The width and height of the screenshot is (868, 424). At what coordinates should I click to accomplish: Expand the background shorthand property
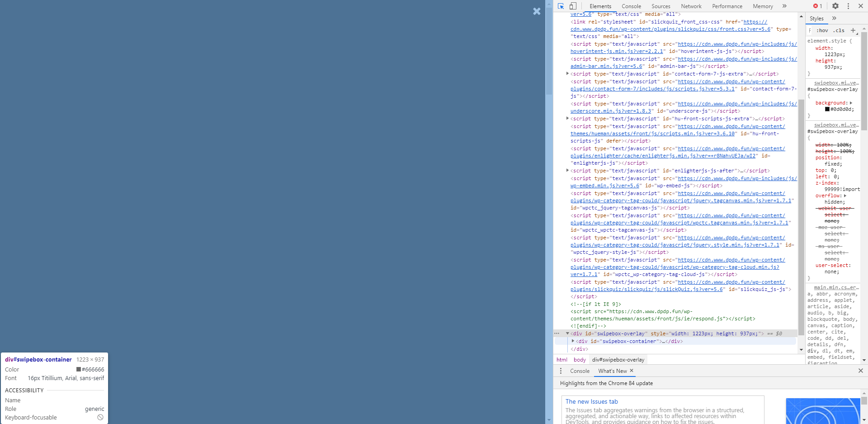(851, 103)
